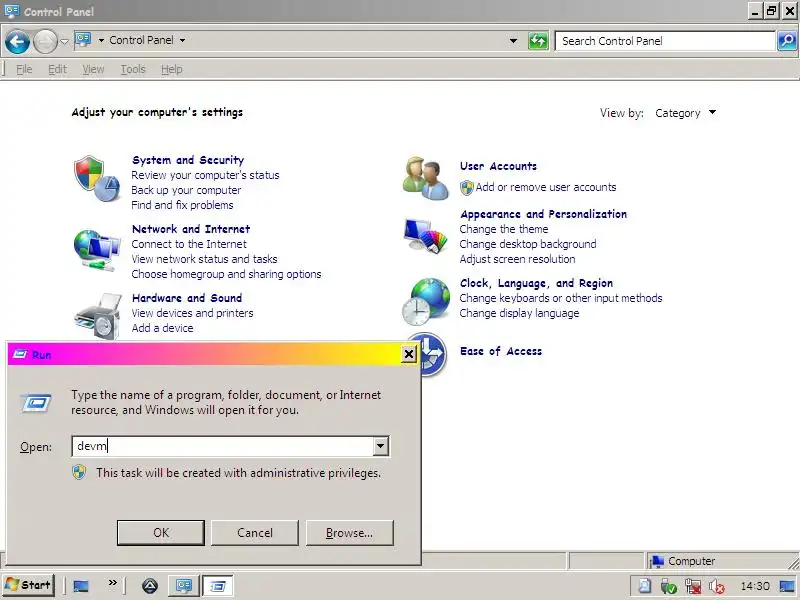This screenshot has height=600, width=800.
Task: Open the address bar history dropdown
Action: 513,41
